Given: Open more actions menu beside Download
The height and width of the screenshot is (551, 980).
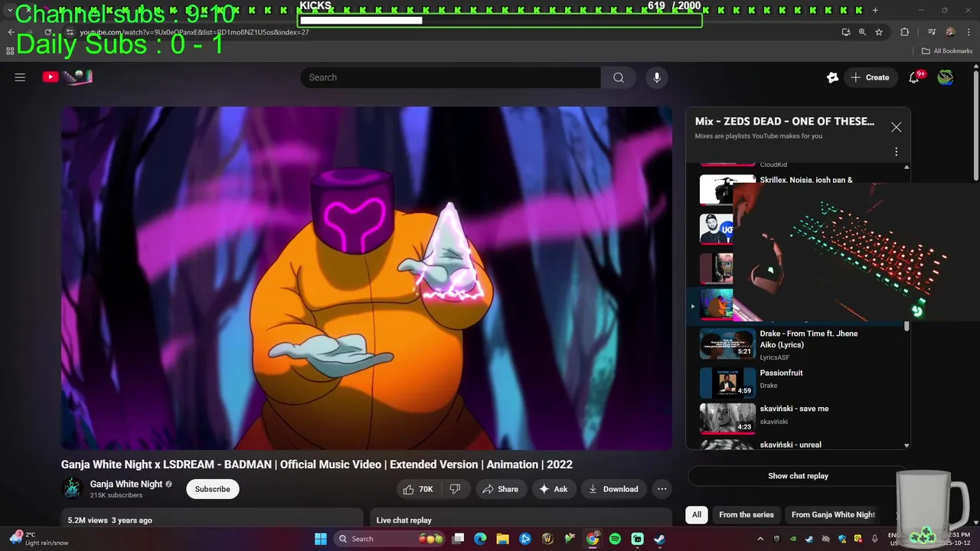Looking at the screenshot, I should [x=662, y=489].
